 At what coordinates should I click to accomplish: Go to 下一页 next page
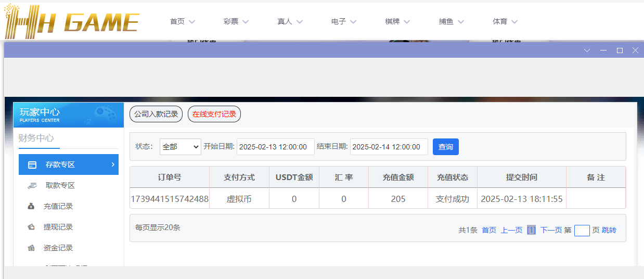click(x=551, y=230)
